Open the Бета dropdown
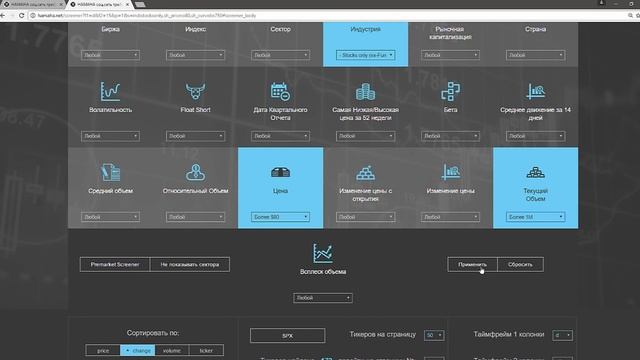The image size is (640, 360). coord(450,136)
